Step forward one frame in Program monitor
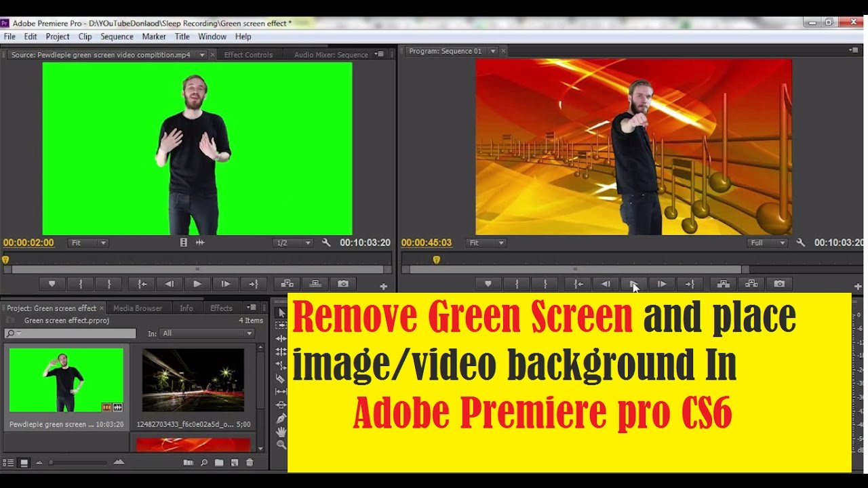Screen dimensions: 868x488 click(662, 284)
